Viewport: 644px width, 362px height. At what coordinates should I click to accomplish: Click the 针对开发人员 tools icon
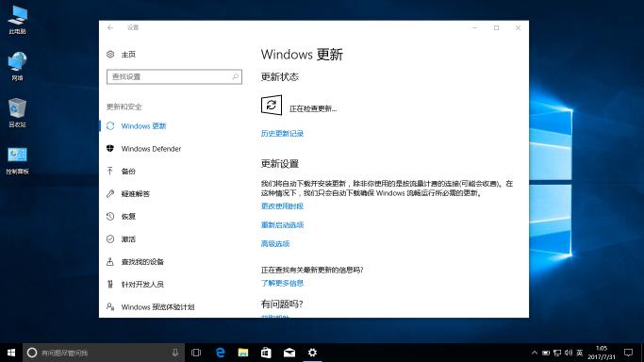coord(110,284)
